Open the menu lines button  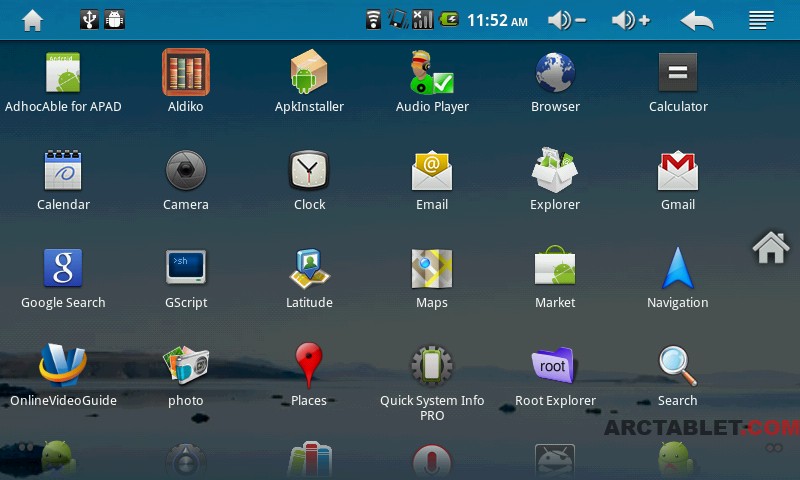point(761,20)
